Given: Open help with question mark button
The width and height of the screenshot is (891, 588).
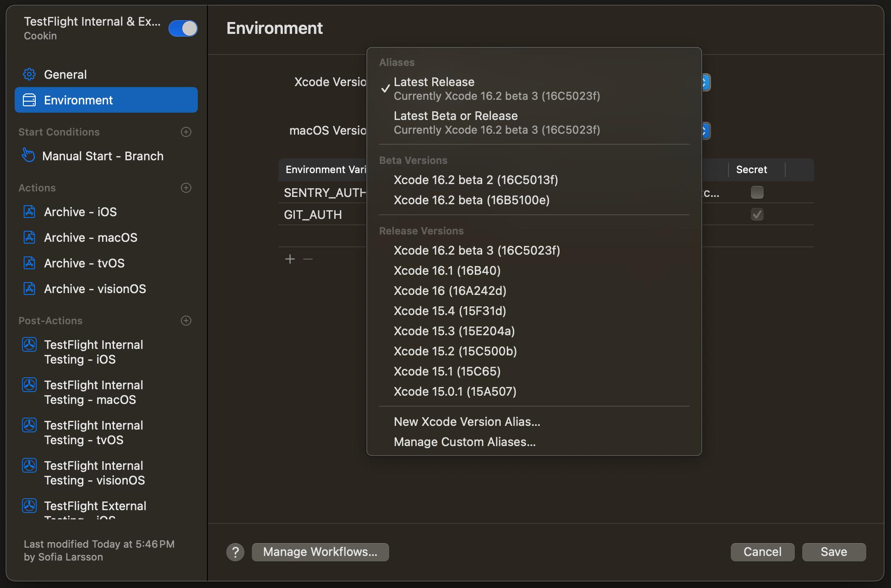Looking at the screenshot, I should tap(235, 552).
